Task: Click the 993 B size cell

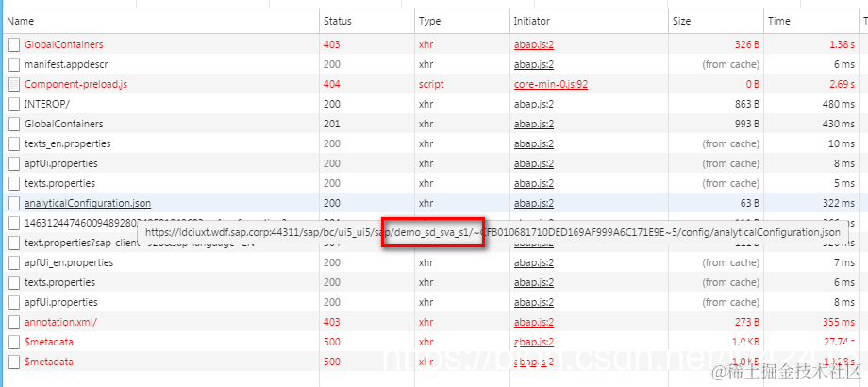Action: (745, 124)
